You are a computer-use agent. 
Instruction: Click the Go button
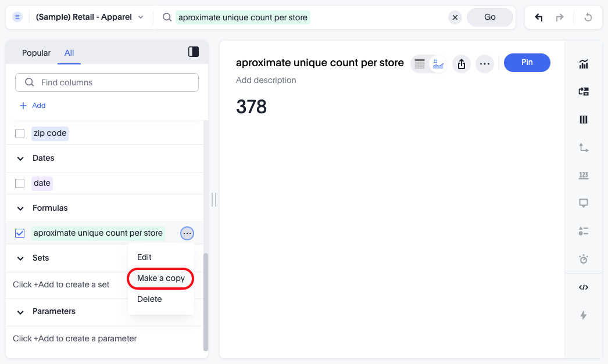[489, 17]
